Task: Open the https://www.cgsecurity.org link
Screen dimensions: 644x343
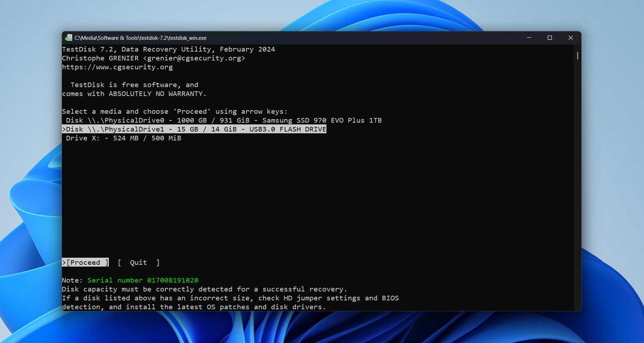Action: pos(117,67)
